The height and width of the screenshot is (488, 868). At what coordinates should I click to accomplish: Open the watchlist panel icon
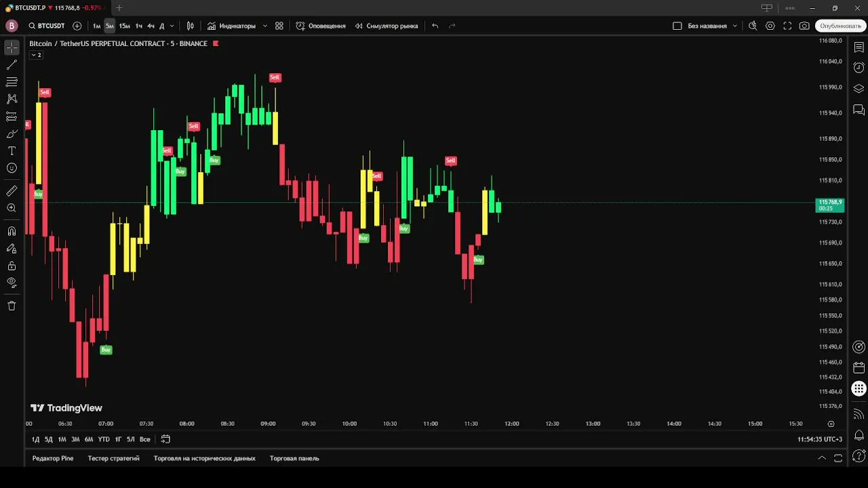point(859,47)
